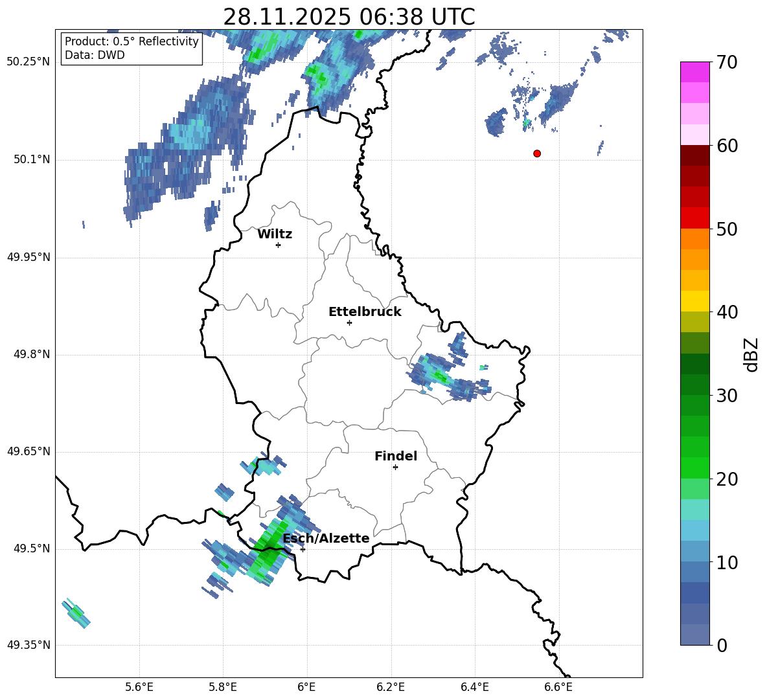Click the 5.6°E longitude label

pyautogui.click(x=139, y=687)
